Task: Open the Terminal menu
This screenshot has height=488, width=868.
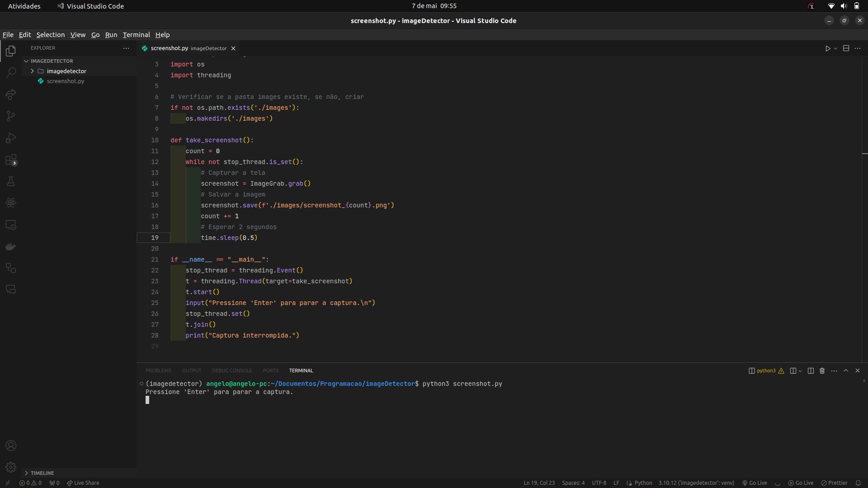Action: (x=136, y=35)
